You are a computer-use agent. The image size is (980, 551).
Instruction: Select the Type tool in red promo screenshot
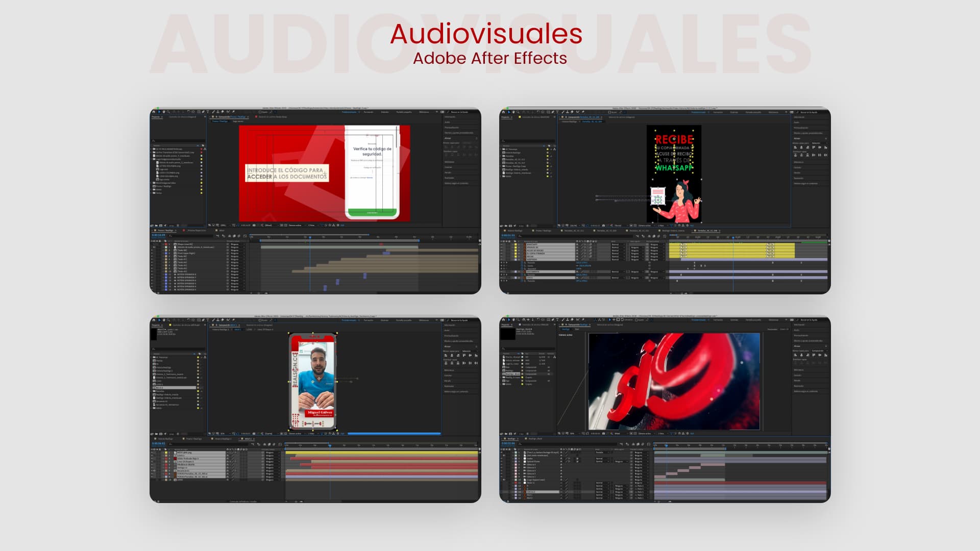click(208, 112)
